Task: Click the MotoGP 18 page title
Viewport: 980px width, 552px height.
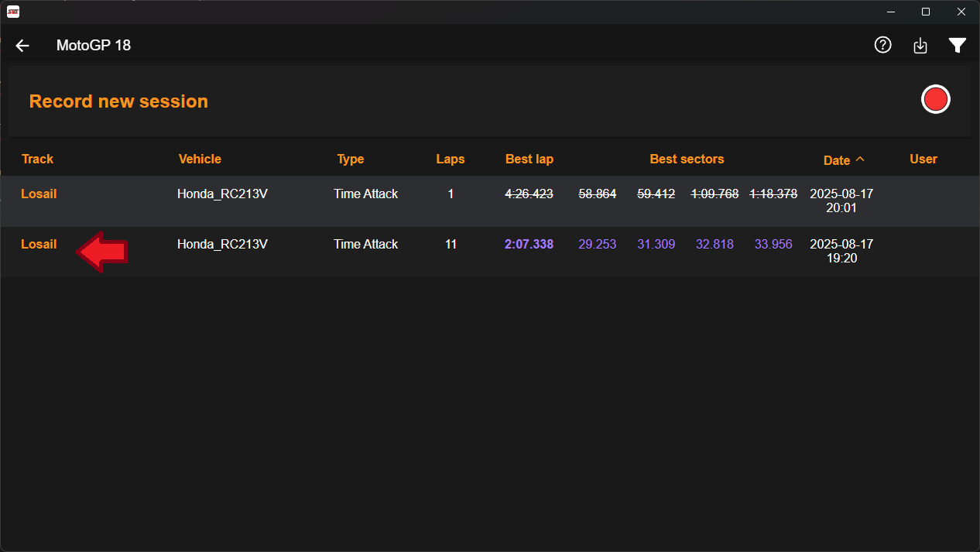Action: pyautogui.click(x=94, y=46)
